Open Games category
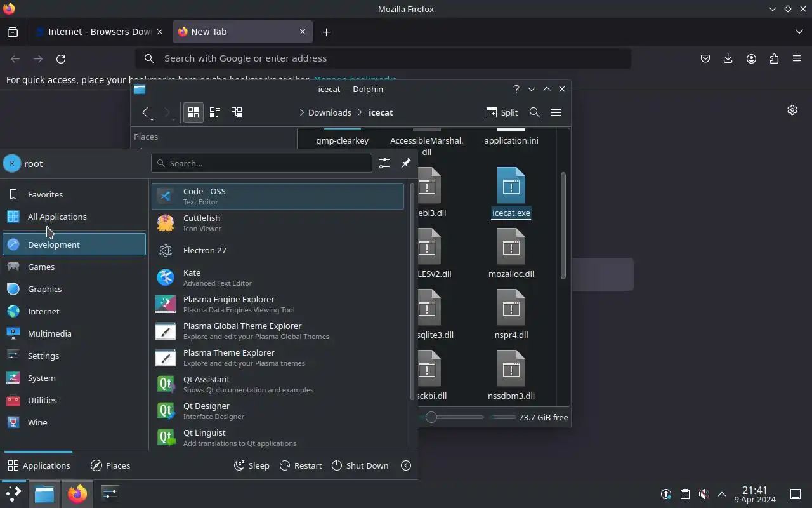 pos(74,267)
